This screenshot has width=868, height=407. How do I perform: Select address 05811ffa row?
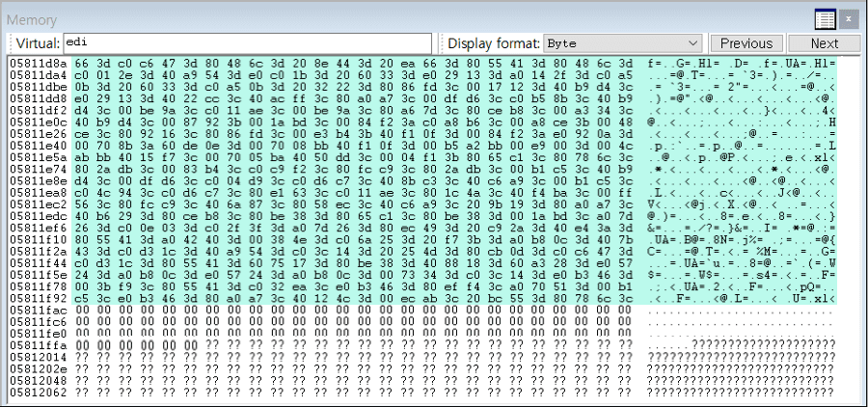(39, 344)
